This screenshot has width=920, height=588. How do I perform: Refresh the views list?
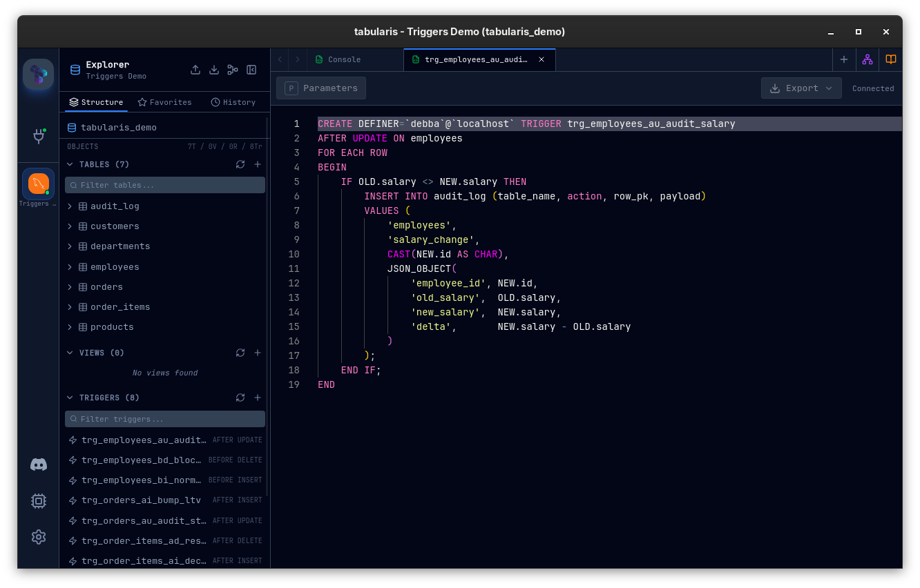coord(240,353)
